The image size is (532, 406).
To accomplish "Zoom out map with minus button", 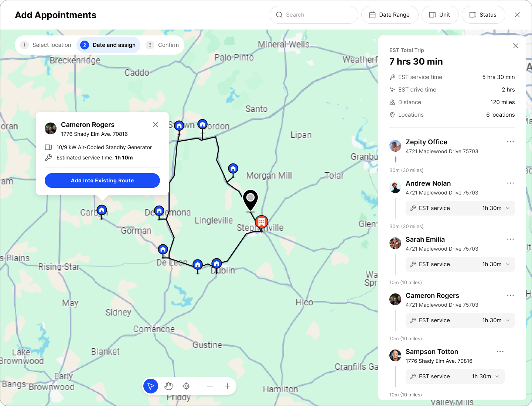I will [210, 386].
